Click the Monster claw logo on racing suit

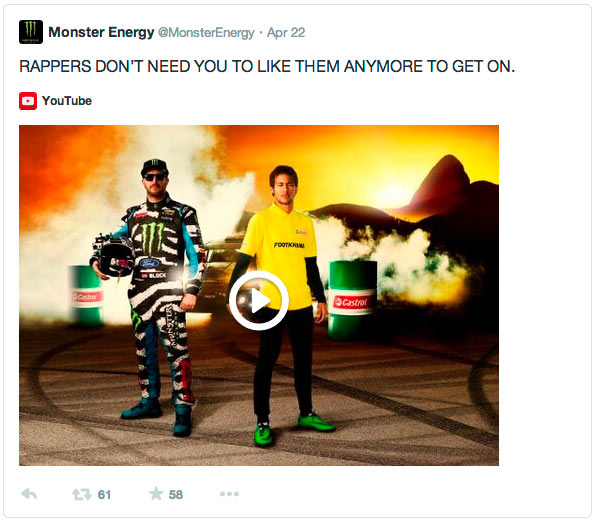(152, 237)
